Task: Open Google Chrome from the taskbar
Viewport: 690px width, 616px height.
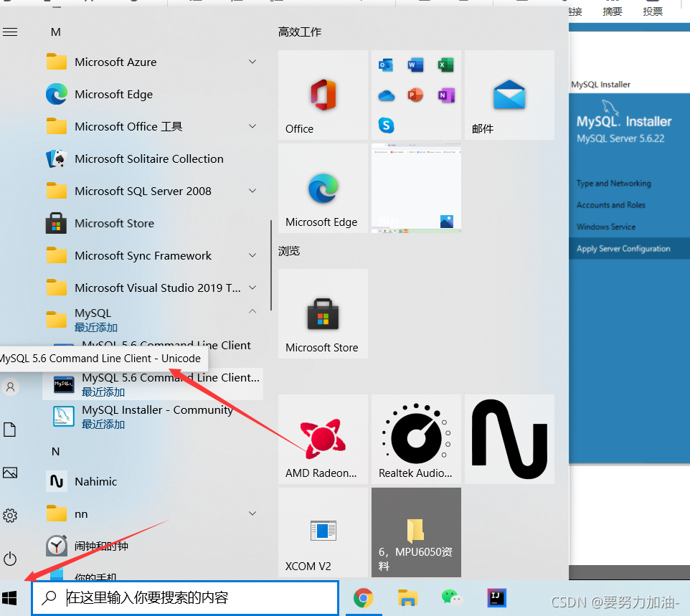Action: [x=363, y=598]
